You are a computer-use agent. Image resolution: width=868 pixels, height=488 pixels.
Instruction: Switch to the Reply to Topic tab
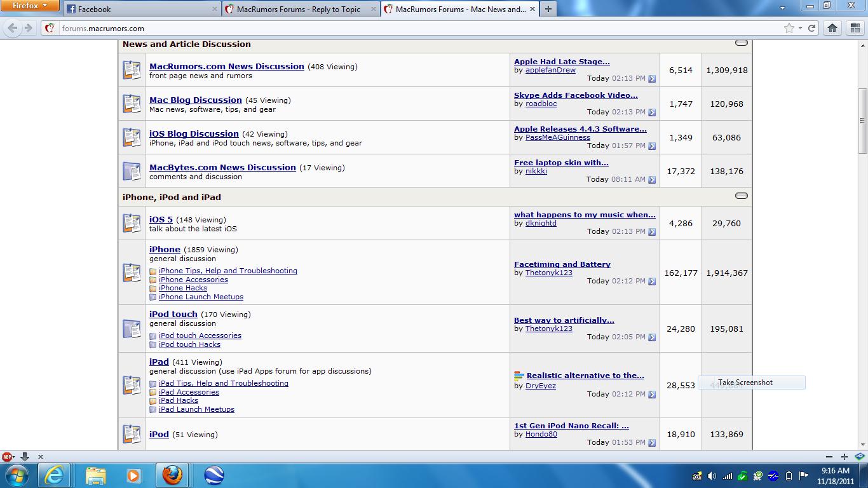(302, 9)
